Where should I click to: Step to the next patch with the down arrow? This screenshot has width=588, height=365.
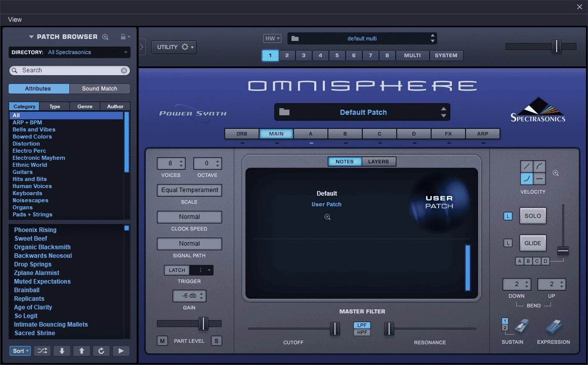tap(62, 351)
